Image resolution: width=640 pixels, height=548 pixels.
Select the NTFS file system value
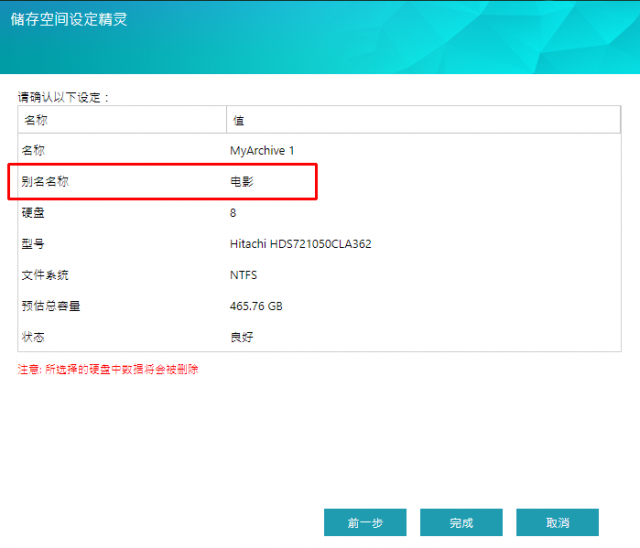(243, 275)
